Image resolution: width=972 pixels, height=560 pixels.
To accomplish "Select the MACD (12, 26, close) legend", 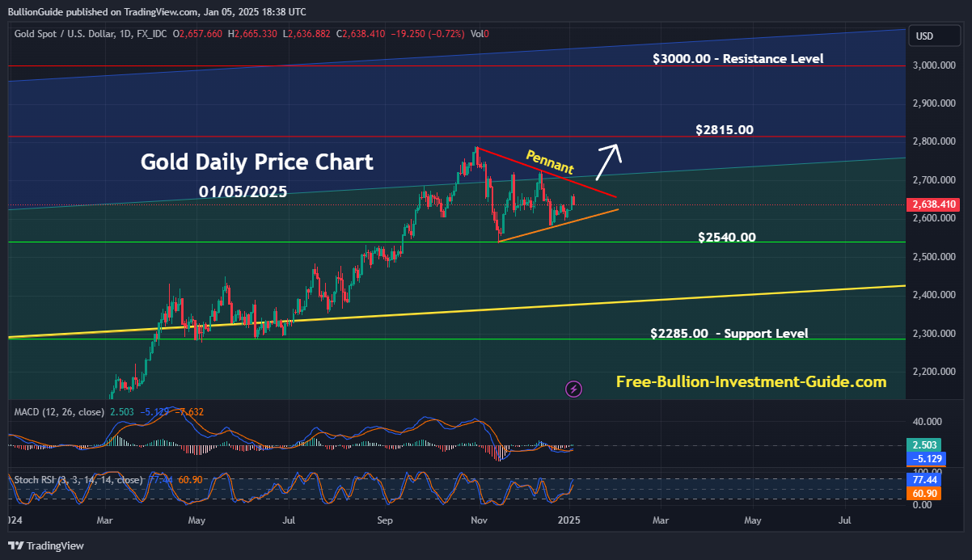I will click(58, 412).
